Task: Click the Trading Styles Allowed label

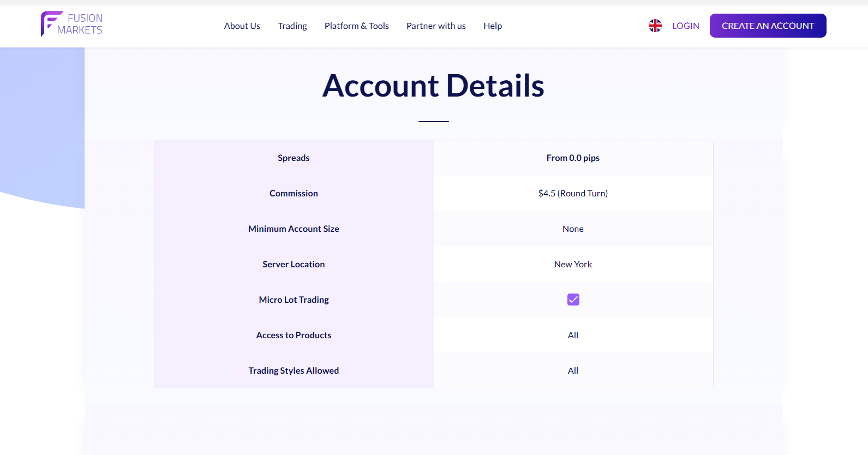Action: 294,370
